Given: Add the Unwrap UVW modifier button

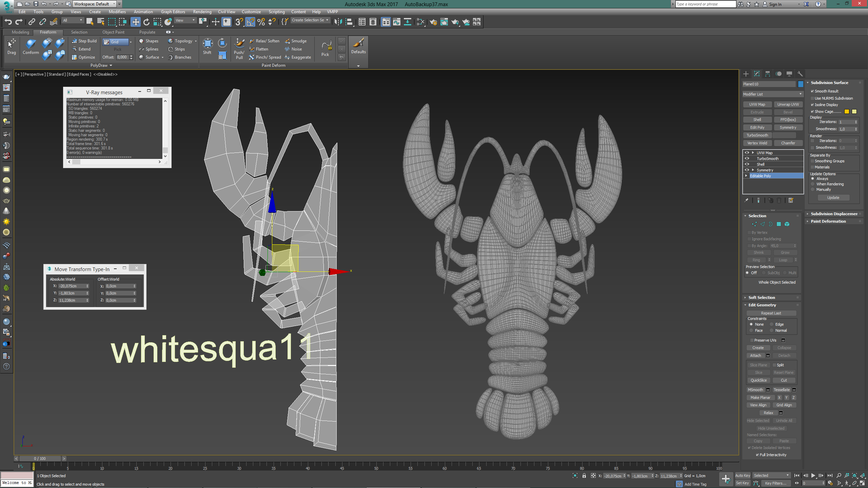Looking at the screenshot, I should click(x=788, y=104).
